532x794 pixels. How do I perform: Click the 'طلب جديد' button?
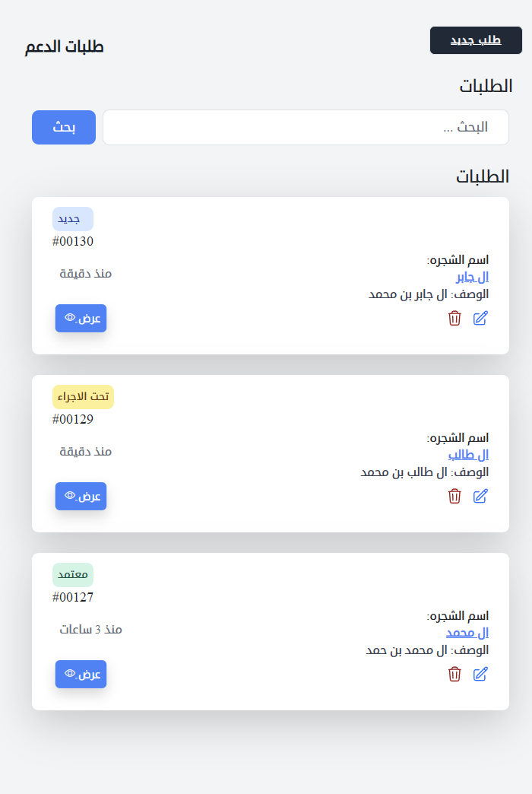click(476, 40)
